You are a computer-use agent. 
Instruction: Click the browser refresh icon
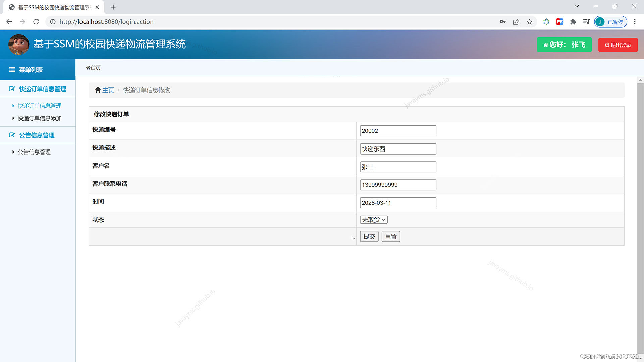click(36, 22)
